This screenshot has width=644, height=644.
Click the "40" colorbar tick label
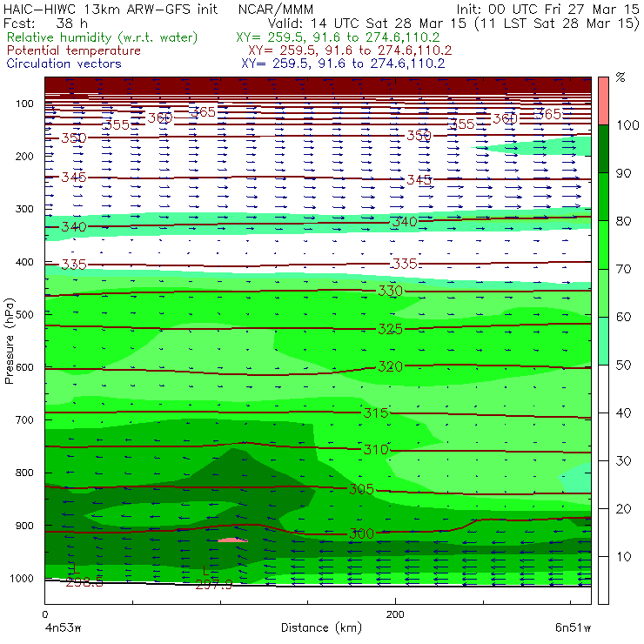[x=623, y=413]
